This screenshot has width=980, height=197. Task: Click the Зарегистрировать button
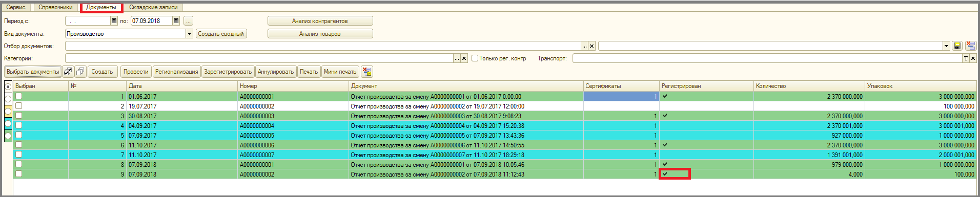point(228,72)
